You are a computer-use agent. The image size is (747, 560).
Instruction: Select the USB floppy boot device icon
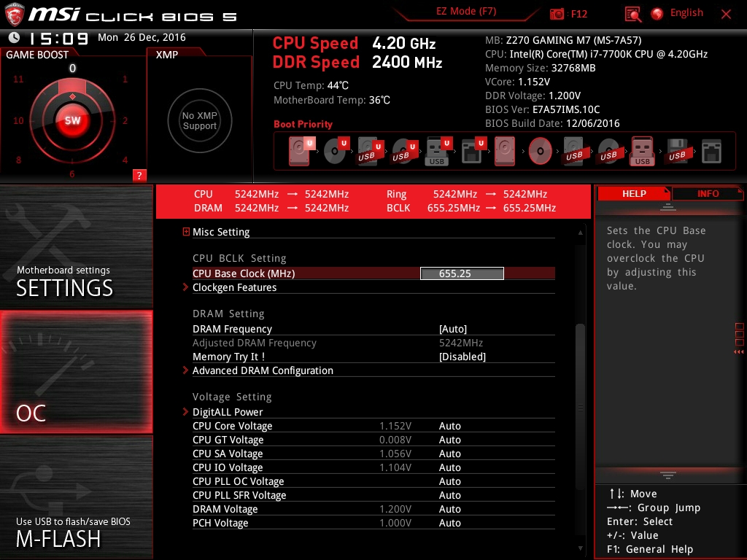point(677,151)
